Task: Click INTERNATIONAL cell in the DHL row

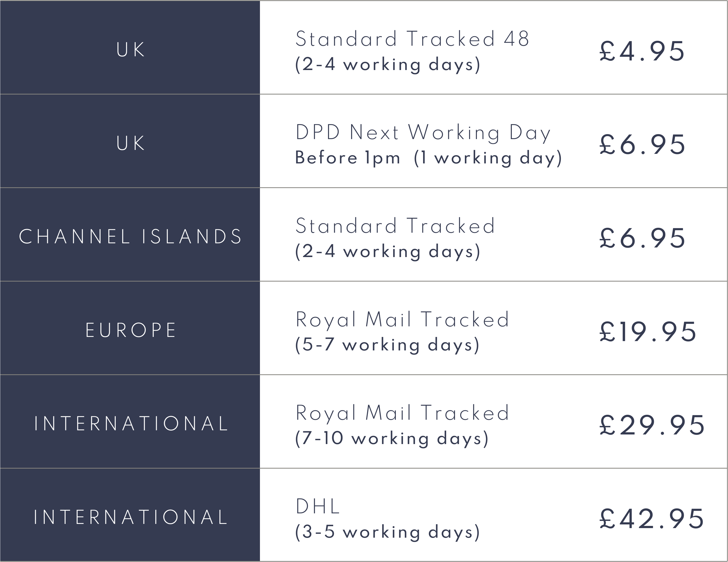Action: tap(130, 517)
